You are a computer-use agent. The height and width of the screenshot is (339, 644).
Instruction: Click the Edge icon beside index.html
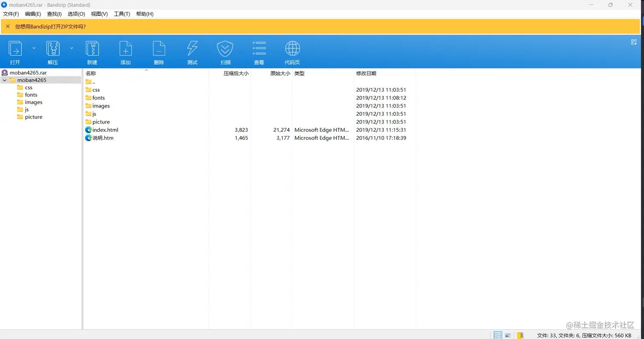tap(89, 130)
